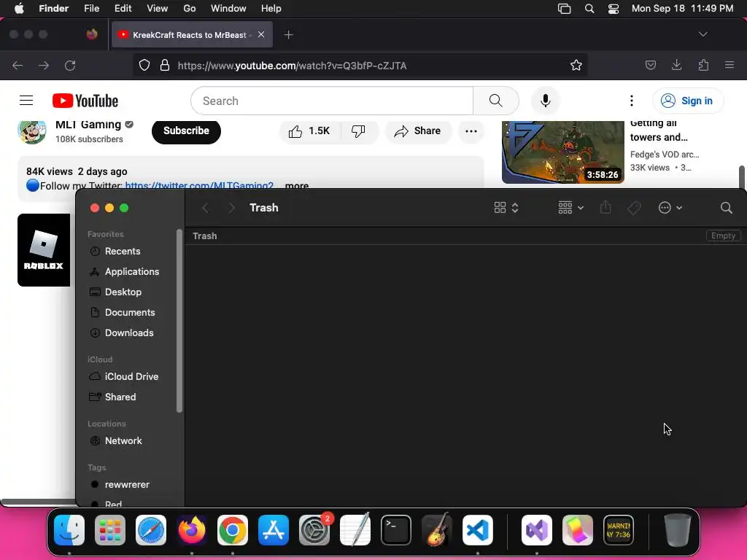Bookmark this page with the star icon
This screenshot has width=747, height=560.
click(x=576, y=65)
